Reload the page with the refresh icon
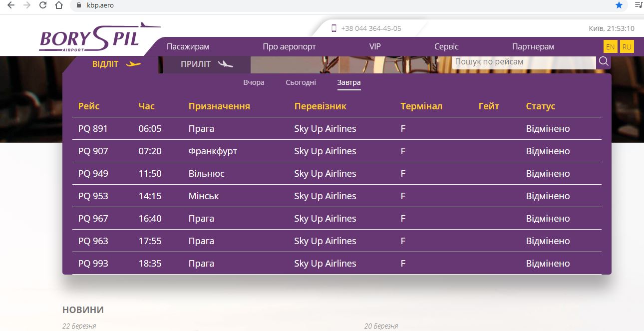This screenshot has width=644, height=331. 43,5
